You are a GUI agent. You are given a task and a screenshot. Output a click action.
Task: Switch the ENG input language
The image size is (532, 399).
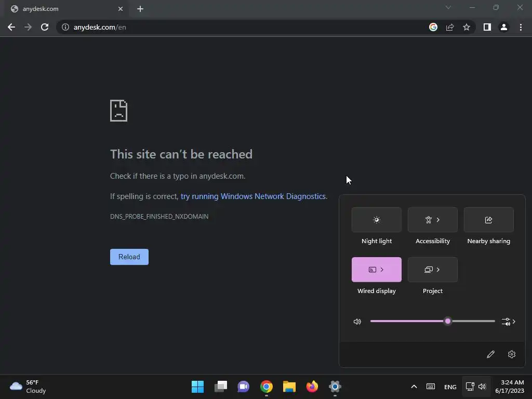coord(450,387)
